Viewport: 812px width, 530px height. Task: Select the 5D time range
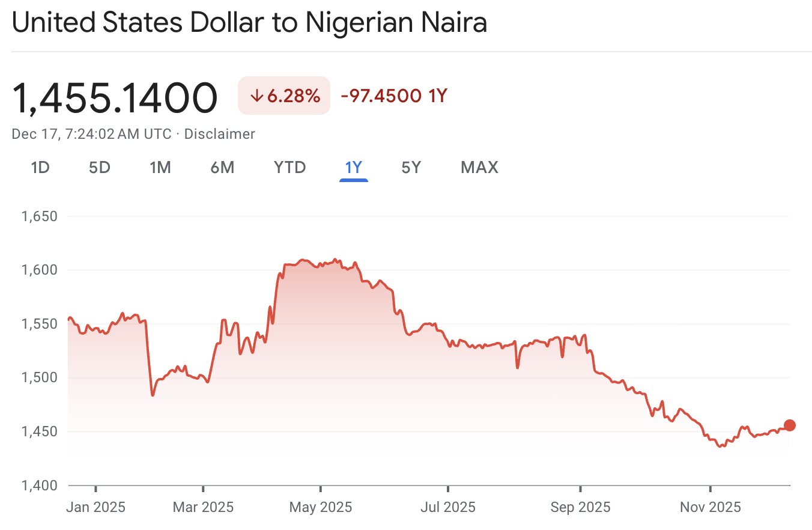[99, 168]
